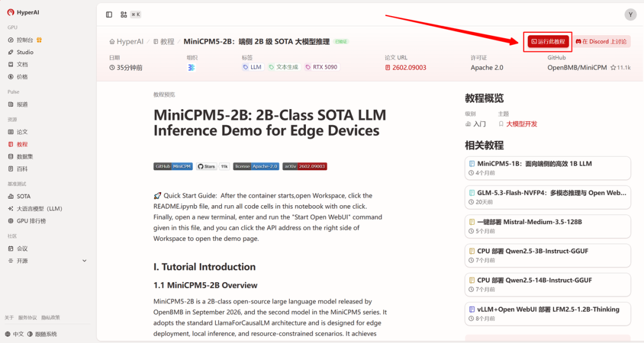Screen dimensions: 644x343
Task: Open 论文 in sidebar
Action: [18, 132]
